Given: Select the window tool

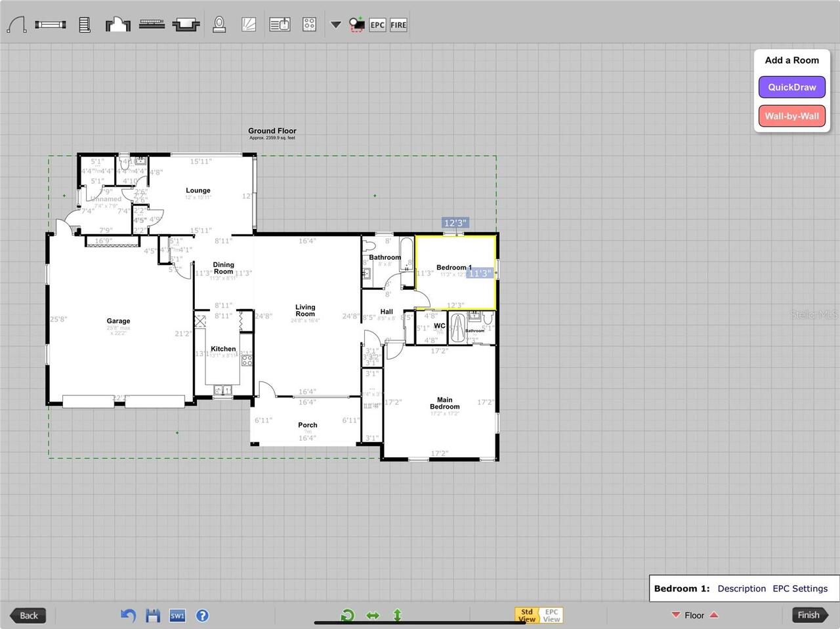Looking at the screenshot, I should point(51,25).
